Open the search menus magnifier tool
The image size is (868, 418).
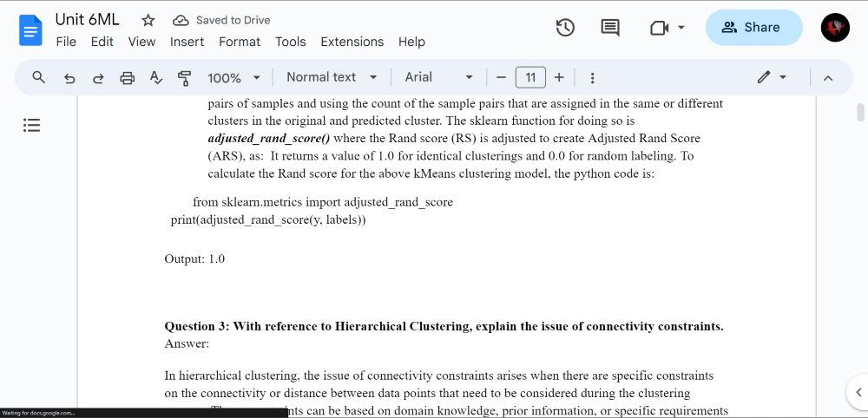point(38,77)
